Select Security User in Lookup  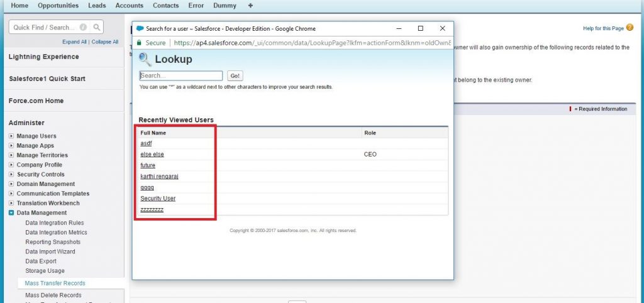pos(158,198)
